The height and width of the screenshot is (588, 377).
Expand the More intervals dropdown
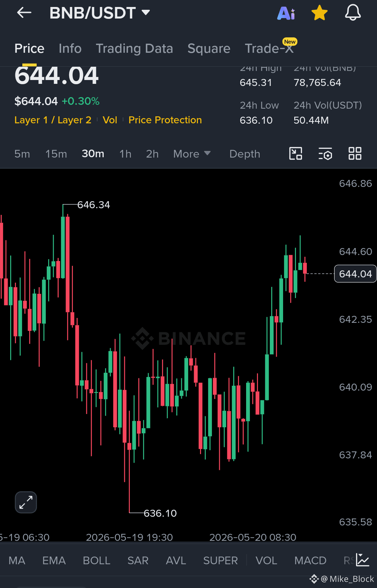(192, 154)
